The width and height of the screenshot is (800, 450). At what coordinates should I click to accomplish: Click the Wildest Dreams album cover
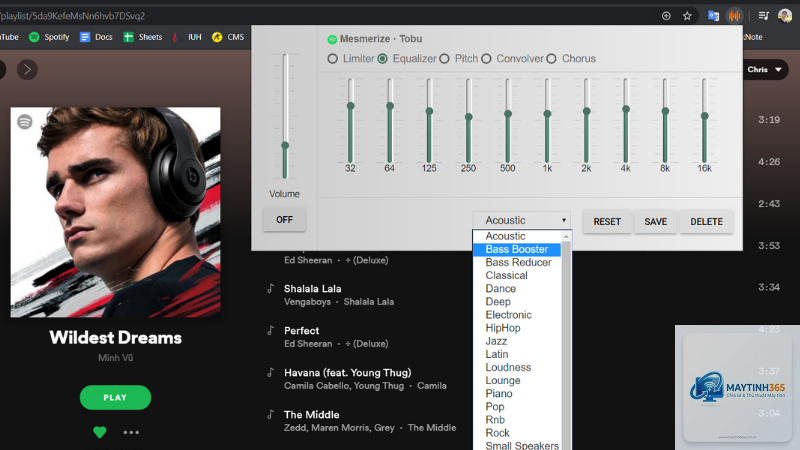coord(116,212)
